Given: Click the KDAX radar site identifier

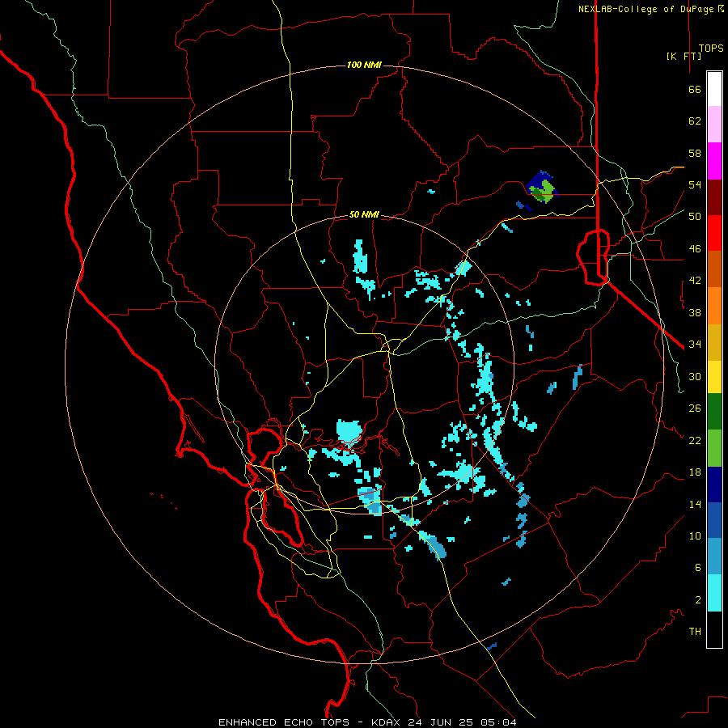Looking at the screenshot, I should (387, 722).
